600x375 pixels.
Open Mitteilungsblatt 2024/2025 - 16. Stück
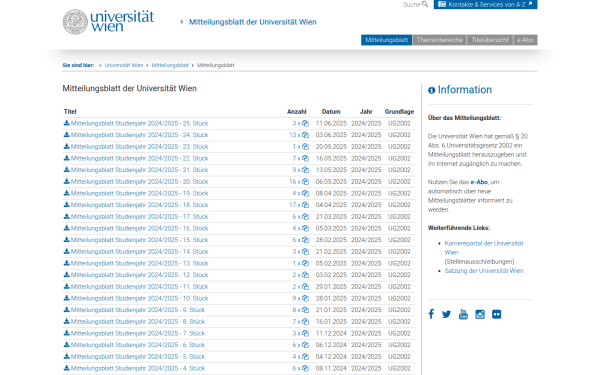pyautogui.click(x=139, y=228)
